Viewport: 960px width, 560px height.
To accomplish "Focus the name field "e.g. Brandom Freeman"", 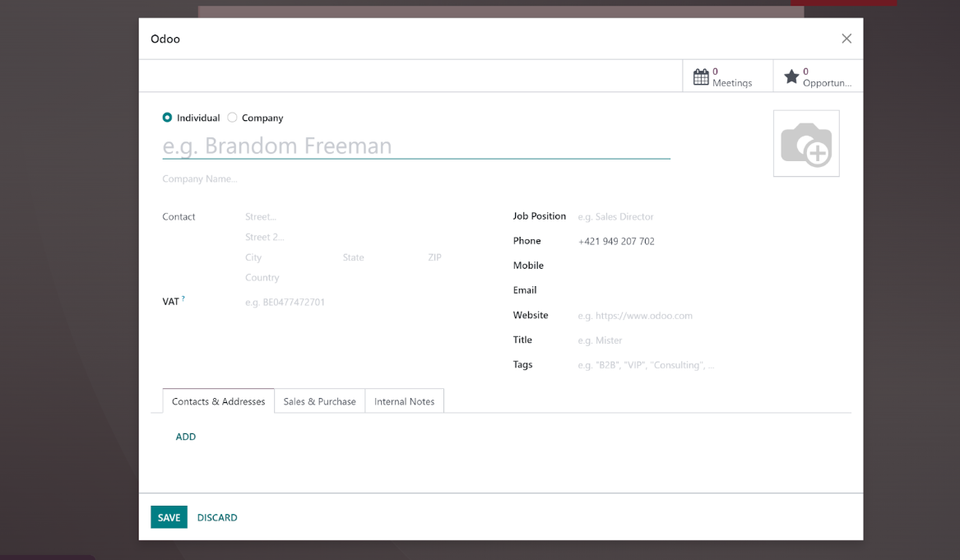I will (415, 146).
